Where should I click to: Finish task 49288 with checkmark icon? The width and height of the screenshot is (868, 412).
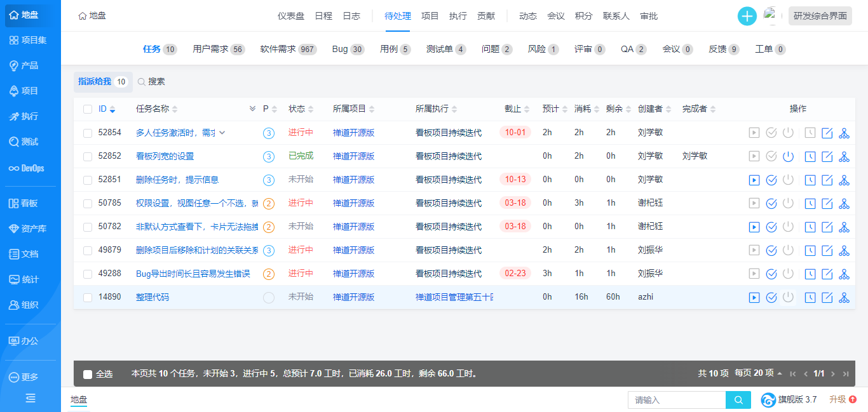tap(771, 274)
